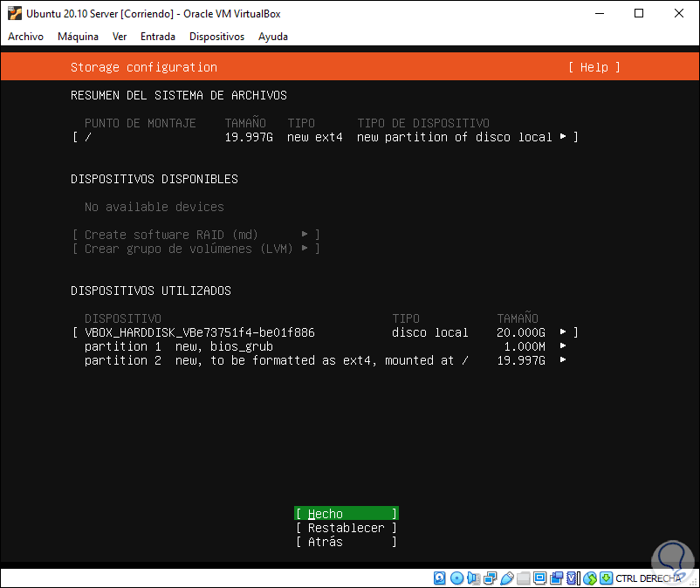
Task: Click 'new, bios_grub' description text
Action: point(223,346)
